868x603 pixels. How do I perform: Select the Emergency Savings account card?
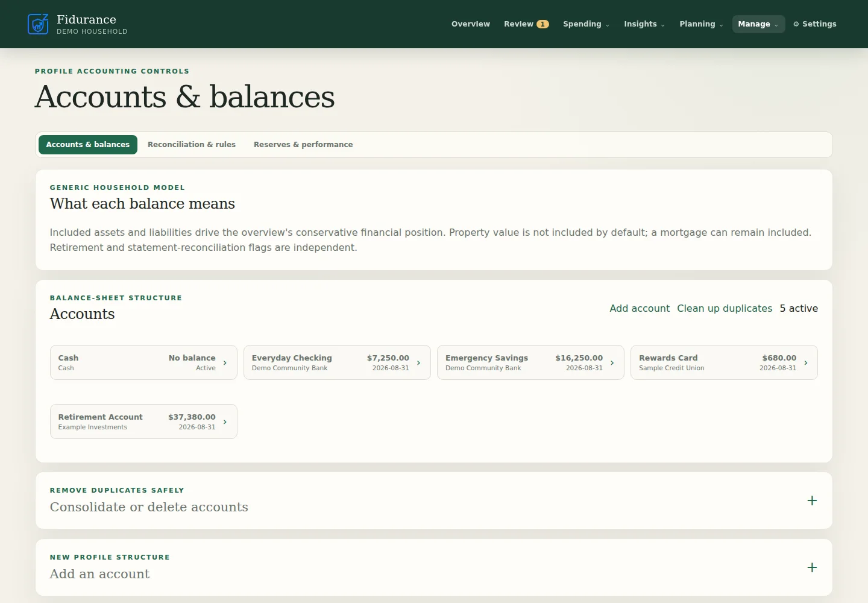[530, 362]
